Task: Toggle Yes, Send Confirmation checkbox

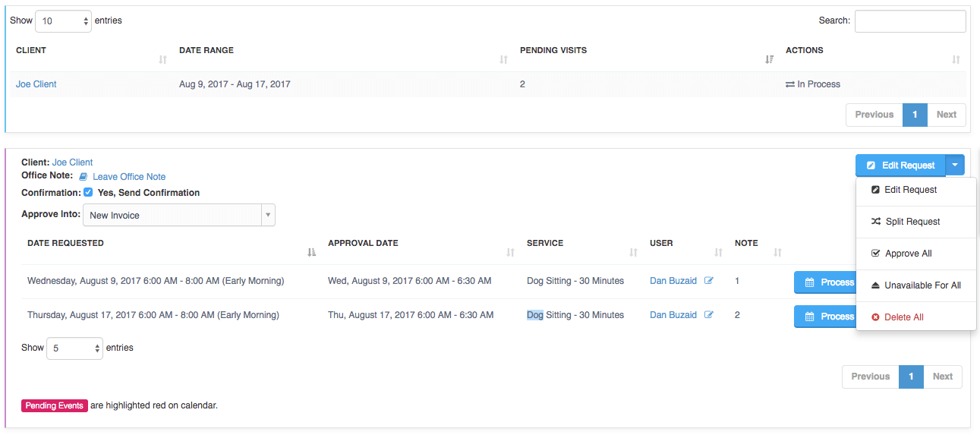Action: point(88,193)
